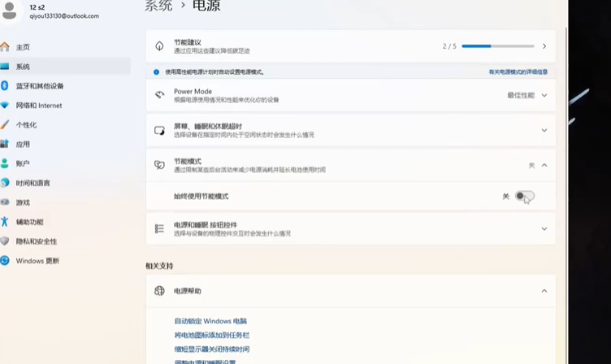Open the 将电池图标添加到任务栏 help link
Viewport: 611px width, 364px height.
pos(211,336)
